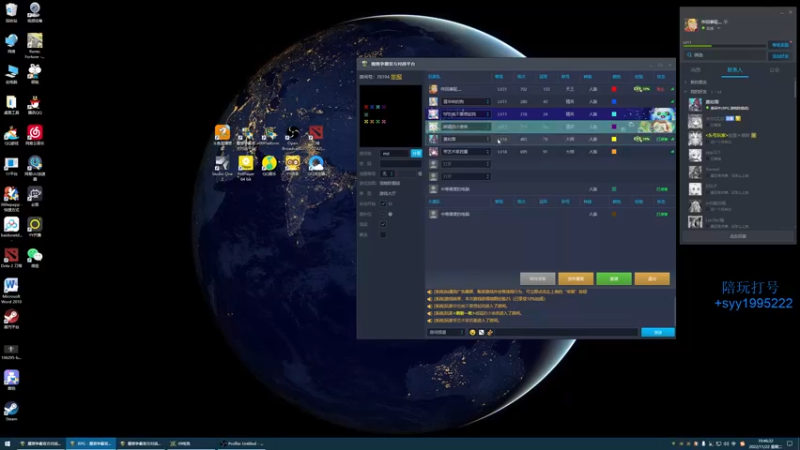The width and height of the screenshot is (800, 450).
Task: Open the first empty slot dropdown
Action: coord(466,164)
